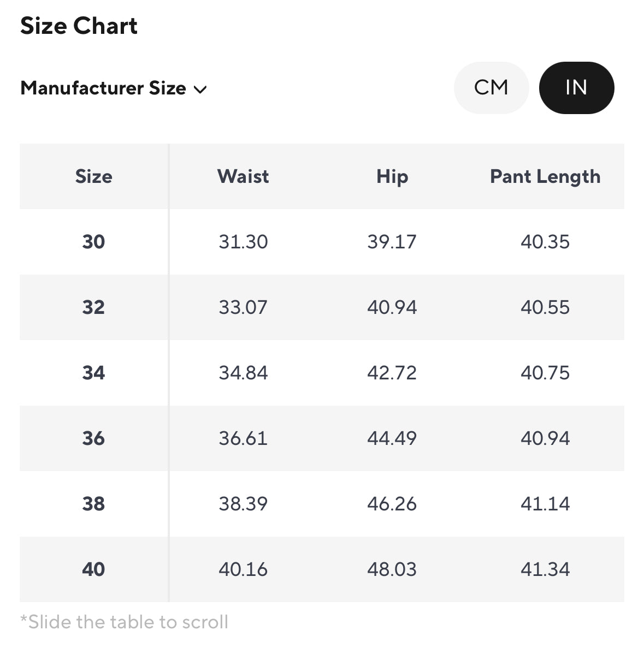Click the Hip column header
The height and width of the screenshot is (648, 644).
[x=392, y=176]
